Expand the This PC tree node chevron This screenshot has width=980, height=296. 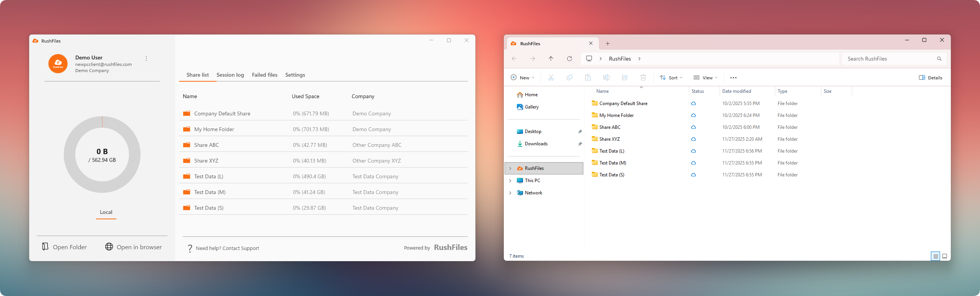pyautogui.click(x=510, y=181)
